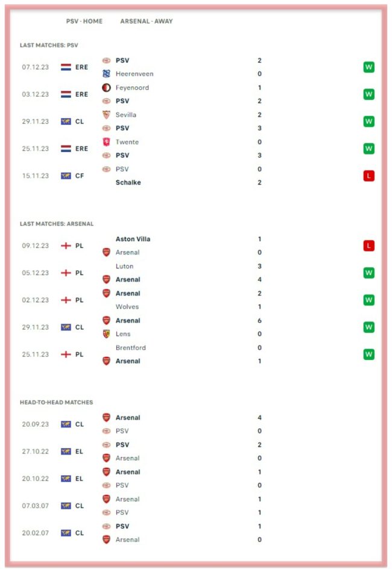Click the green W badge for Lens match

pos(368,327)
